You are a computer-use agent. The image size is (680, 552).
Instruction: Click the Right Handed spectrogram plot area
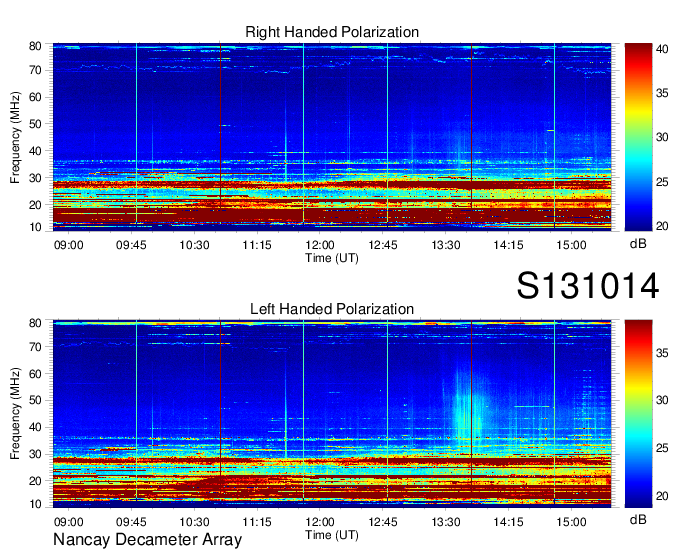tap(332, 137)
